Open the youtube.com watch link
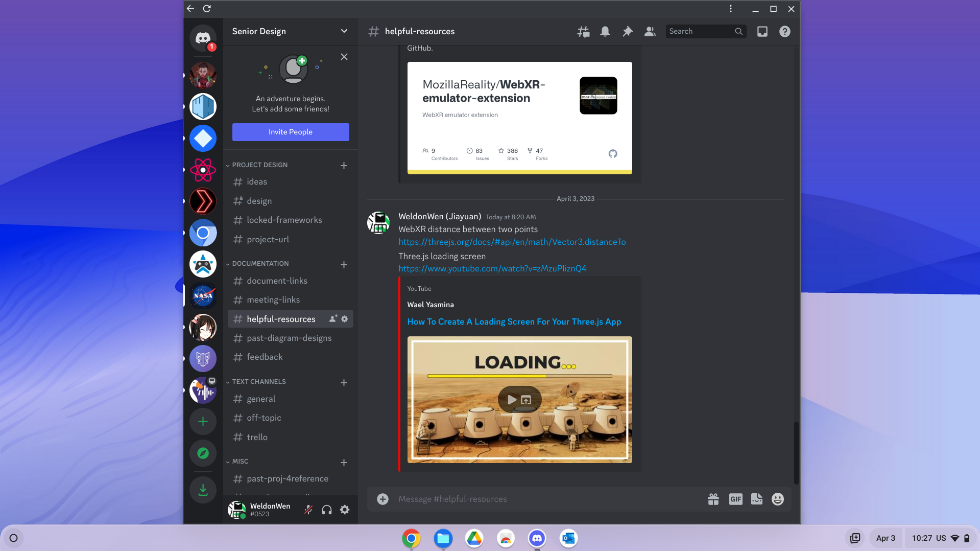 coord(492,269)
